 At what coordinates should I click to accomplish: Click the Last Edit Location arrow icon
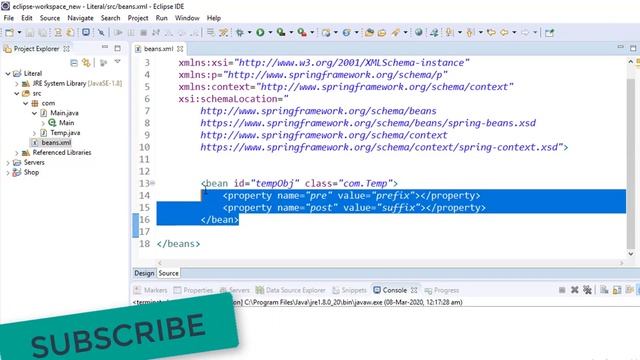(x=491, y=33)
